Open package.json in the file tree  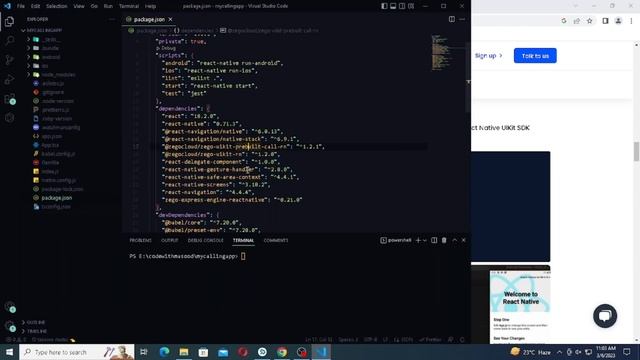tap(57, 198)
